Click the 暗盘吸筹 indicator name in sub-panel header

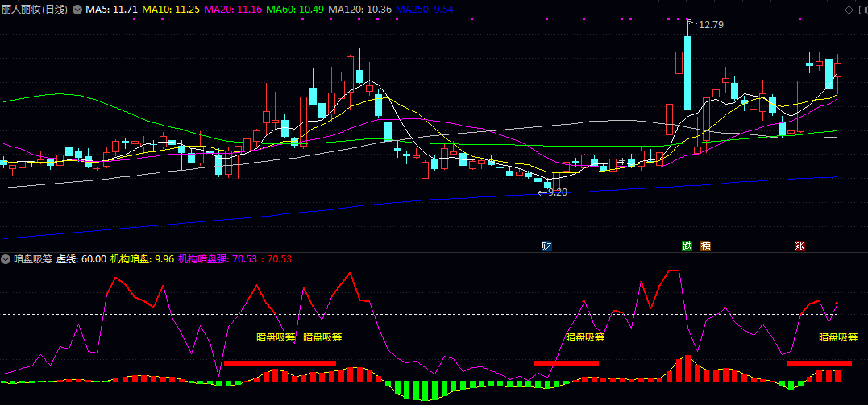[33, 259]
